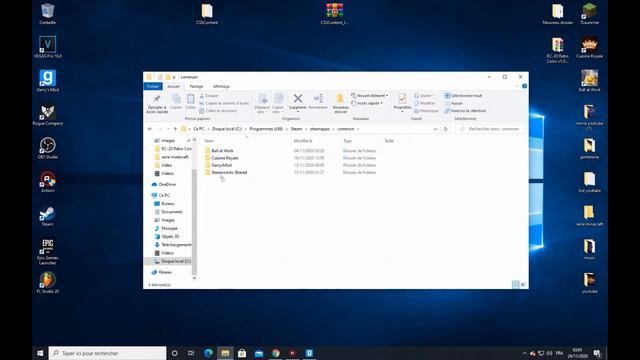Click the OBS Studio desktop icon
Viewport: 640px width, 360px height.
pyautogui.click(x=48, y=148)
